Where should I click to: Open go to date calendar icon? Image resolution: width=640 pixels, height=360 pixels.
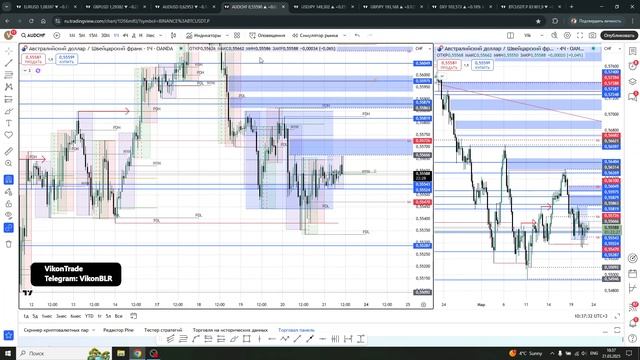click(133, 316)
